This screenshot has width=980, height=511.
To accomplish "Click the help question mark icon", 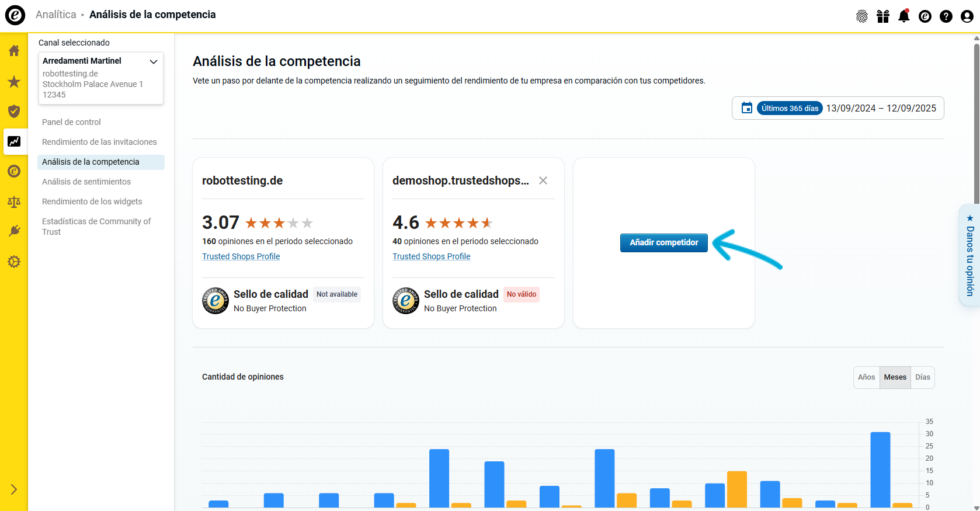I will pyautogui.click(x=946, y=16).
